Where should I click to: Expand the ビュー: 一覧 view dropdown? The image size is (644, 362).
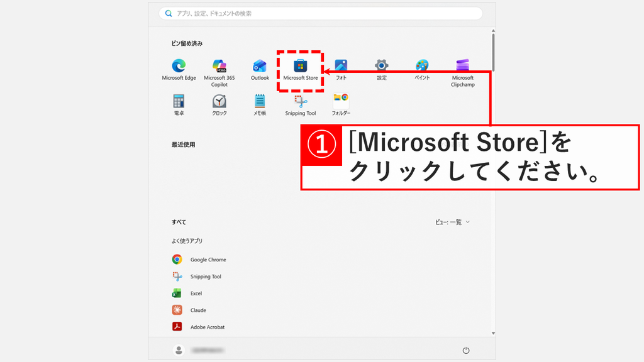452,222
